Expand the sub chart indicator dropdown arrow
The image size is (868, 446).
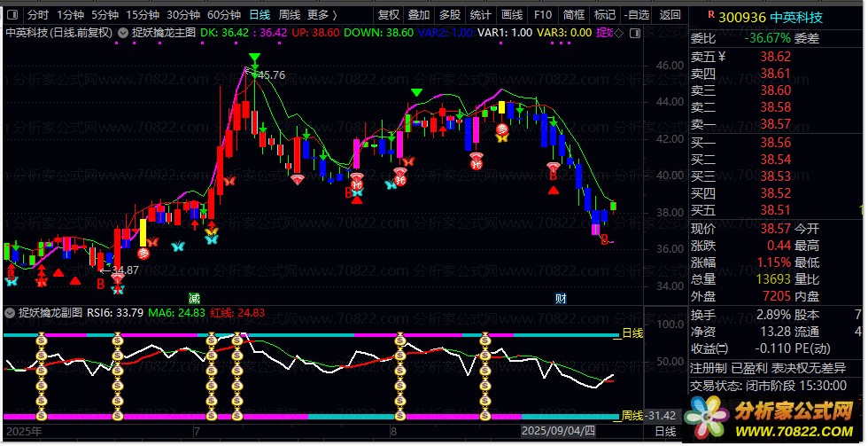click(9, 313)
